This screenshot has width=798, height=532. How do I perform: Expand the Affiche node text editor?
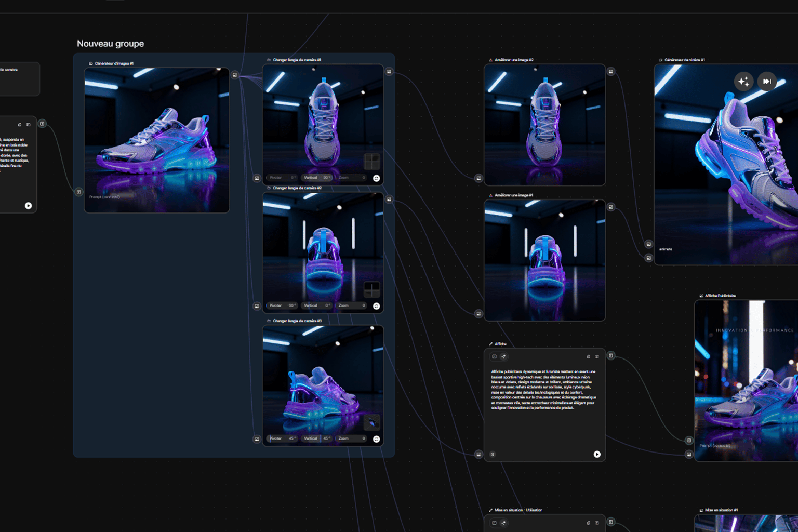pyautogui.click(x=597, y=357)
